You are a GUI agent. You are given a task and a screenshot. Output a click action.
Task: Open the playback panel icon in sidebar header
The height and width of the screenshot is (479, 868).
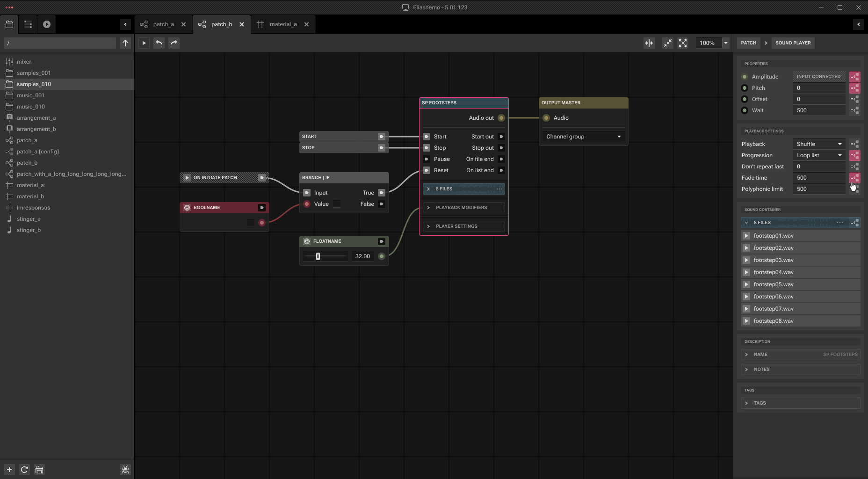pos(47,24)
